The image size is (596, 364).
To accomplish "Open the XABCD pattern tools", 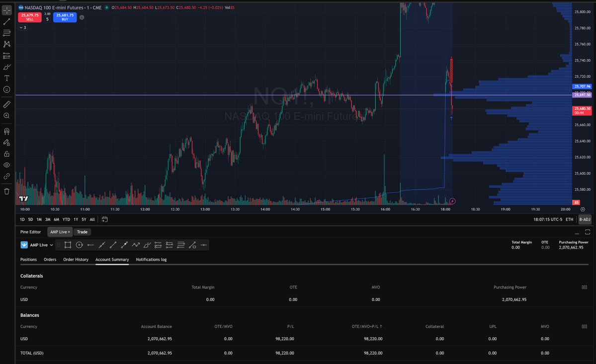I will point(7,44).
